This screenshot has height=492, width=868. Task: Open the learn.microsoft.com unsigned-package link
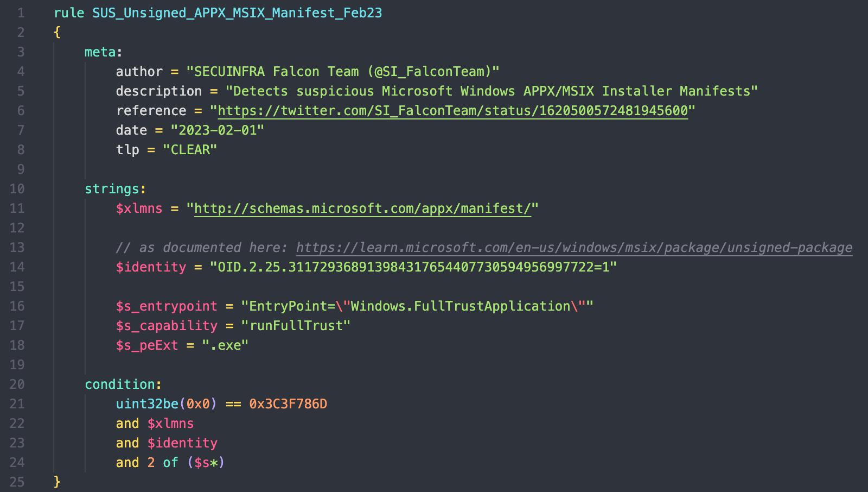pos(574,248)
